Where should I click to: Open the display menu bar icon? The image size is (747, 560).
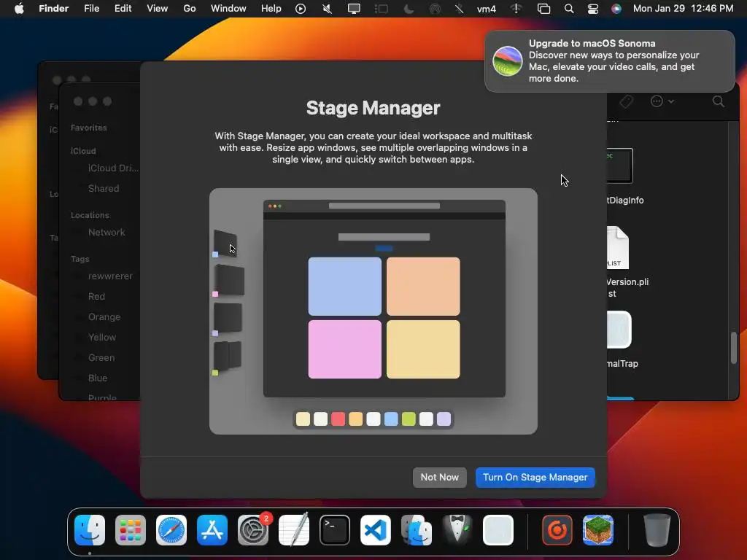354,9
